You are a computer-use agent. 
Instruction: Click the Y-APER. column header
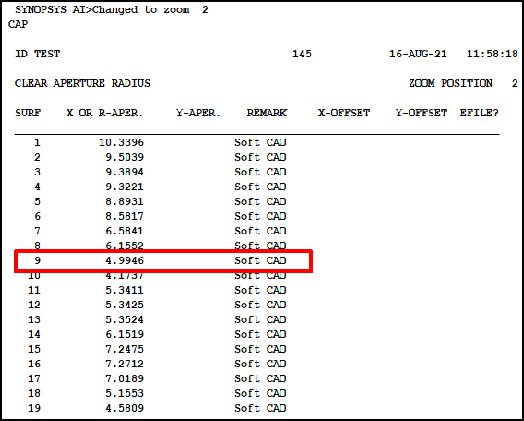tap(198, 113)
